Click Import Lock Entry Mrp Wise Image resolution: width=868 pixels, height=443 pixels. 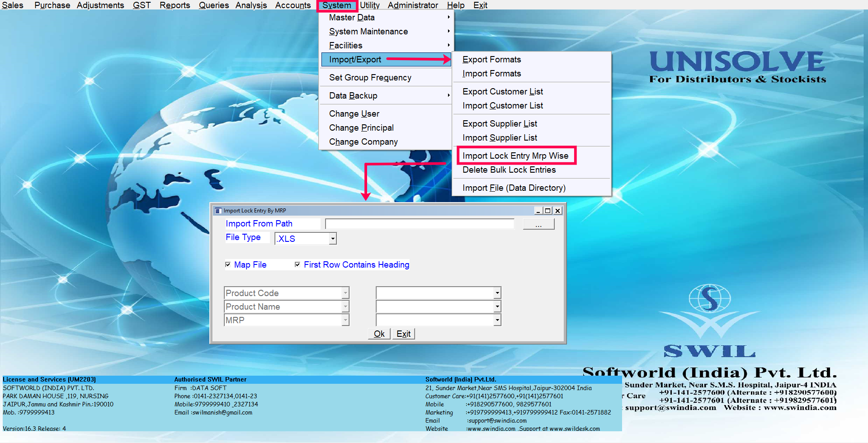coord(532,156)
